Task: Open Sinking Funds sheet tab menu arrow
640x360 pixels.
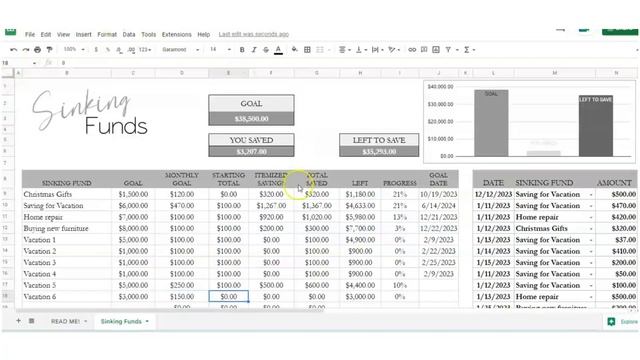Action: 147,321
